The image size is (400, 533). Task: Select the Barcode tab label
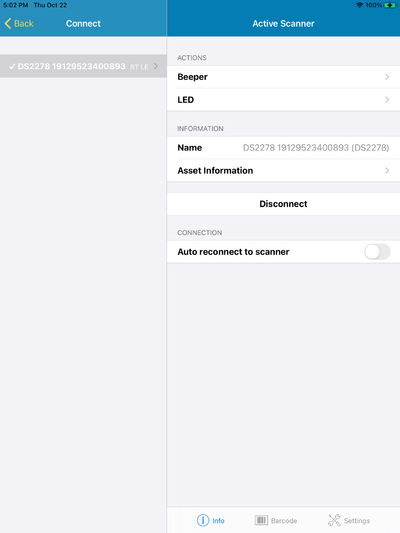(284, 521)
